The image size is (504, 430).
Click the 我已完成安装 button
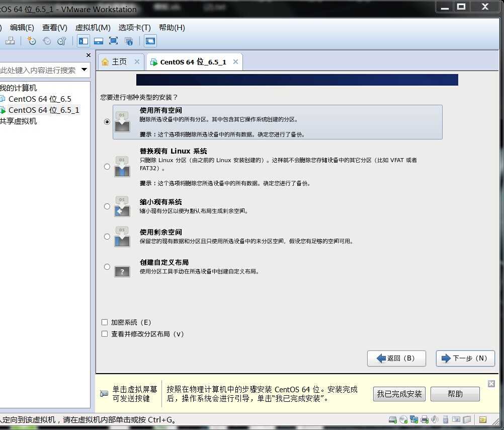399,394
